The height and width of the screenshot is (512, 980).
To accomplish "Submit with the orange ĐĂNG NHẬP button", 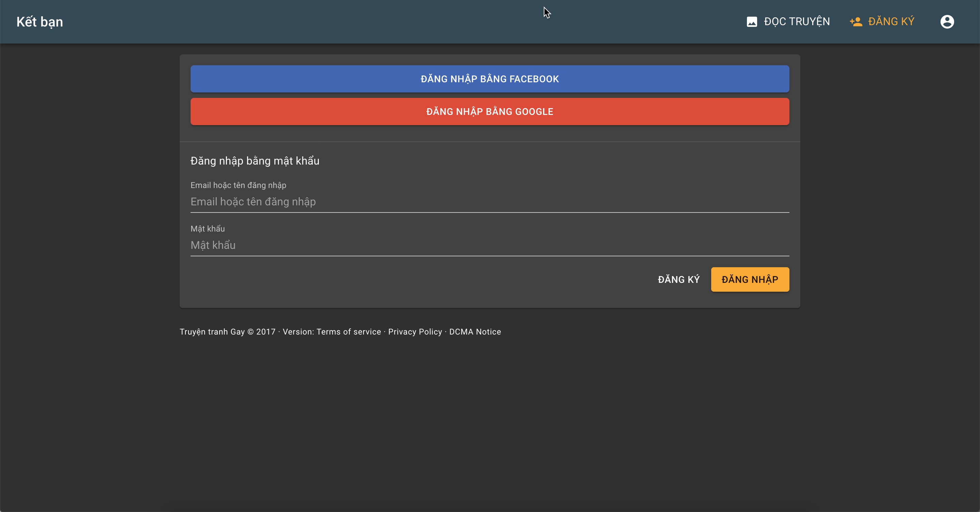I will pyautogui.click(x=749, y=280).
